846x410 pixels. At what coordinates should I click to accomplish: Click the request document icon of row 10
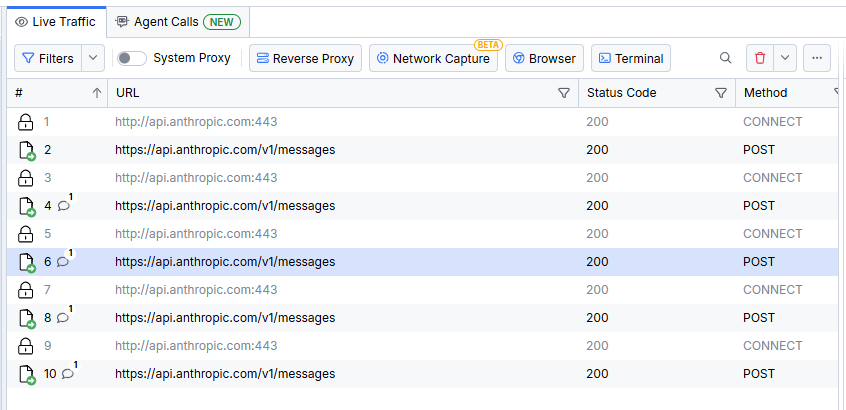point(26,375)
